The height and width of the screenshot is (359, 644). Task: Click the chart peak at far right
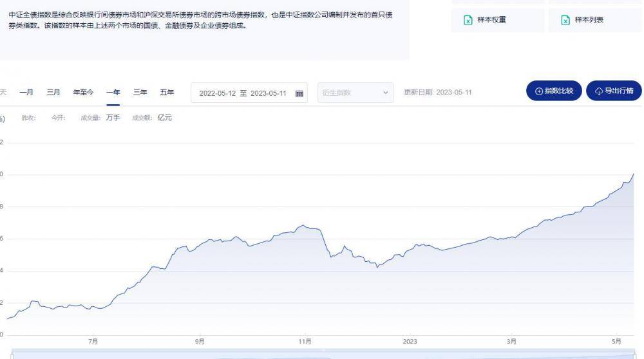click(x=634, y=174)
